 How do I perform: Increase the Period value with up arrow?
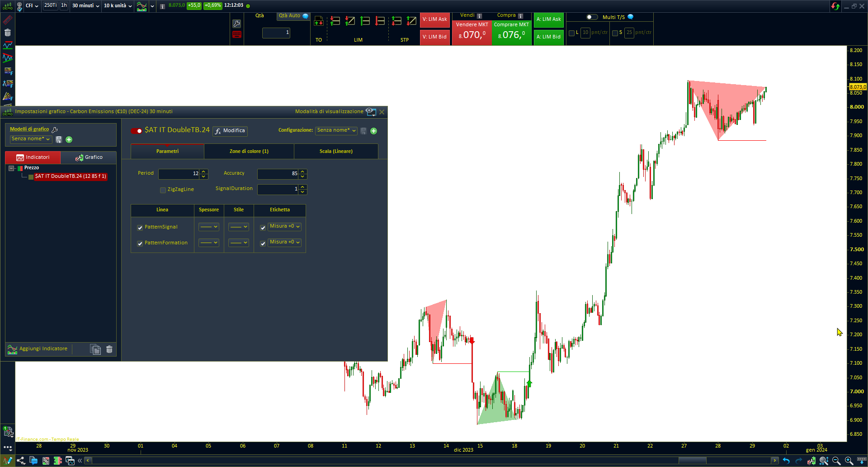204,172
